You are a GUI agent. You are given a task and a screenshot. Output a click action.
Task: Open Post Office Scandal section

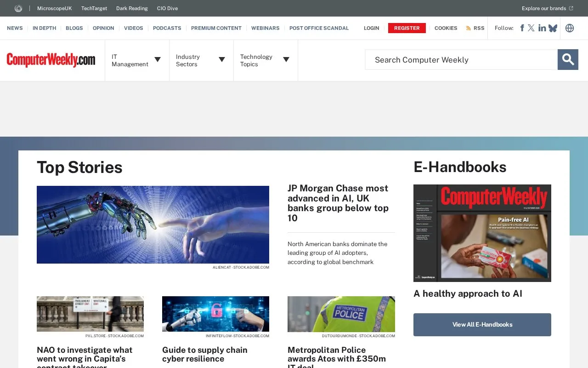pyautogui.click(x=319, y=28)
